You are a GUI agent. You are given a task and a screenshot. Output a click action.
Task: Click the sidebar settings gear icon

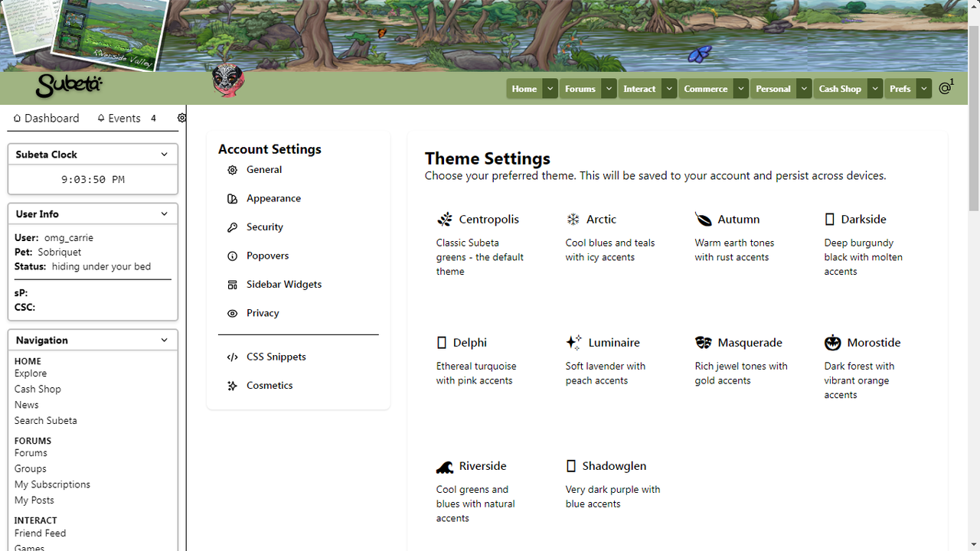[181, 118]
